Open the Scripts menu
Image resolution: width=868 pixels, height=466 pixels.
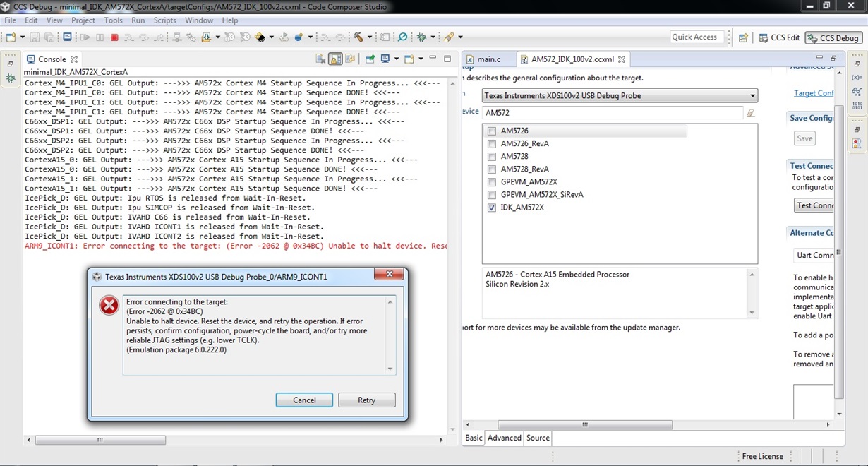point(165,20)
